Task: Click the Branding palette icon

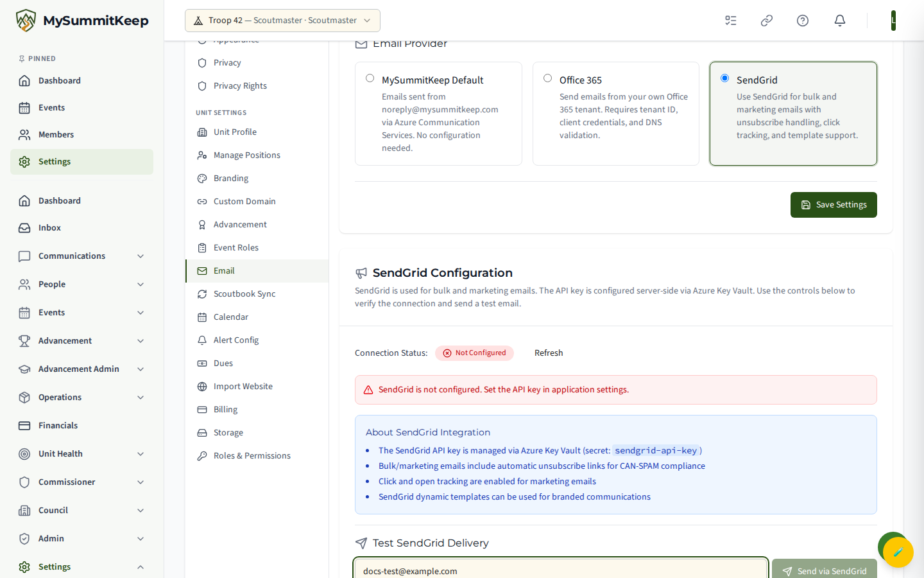Action: pyautogui.click(x=202, y=179)
